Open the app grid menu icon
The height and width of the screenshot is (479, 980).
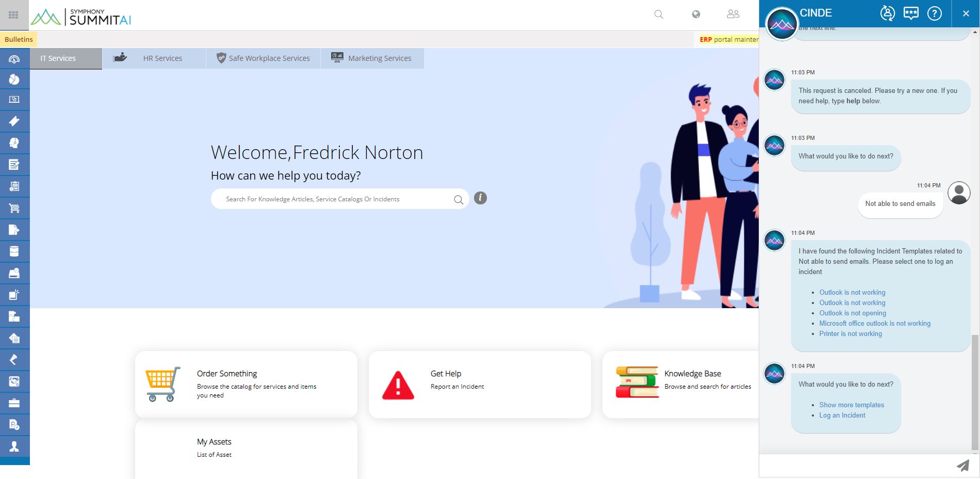(14, 15)
